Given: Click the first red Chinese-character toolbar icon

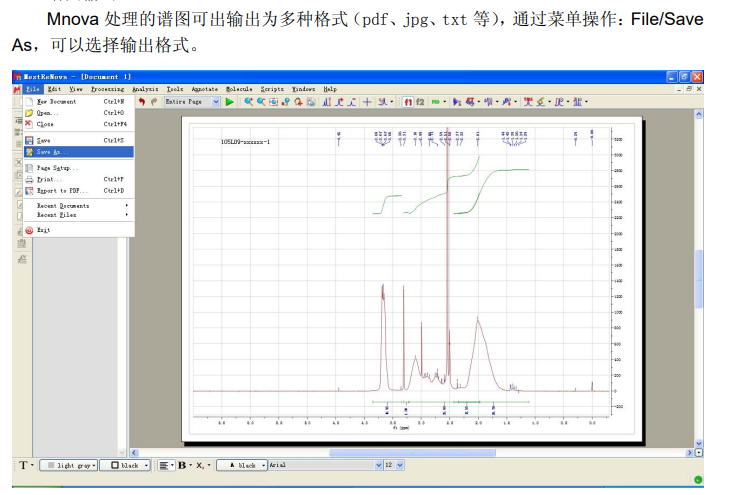Looking at the screenshot, I should click(528, 102).
